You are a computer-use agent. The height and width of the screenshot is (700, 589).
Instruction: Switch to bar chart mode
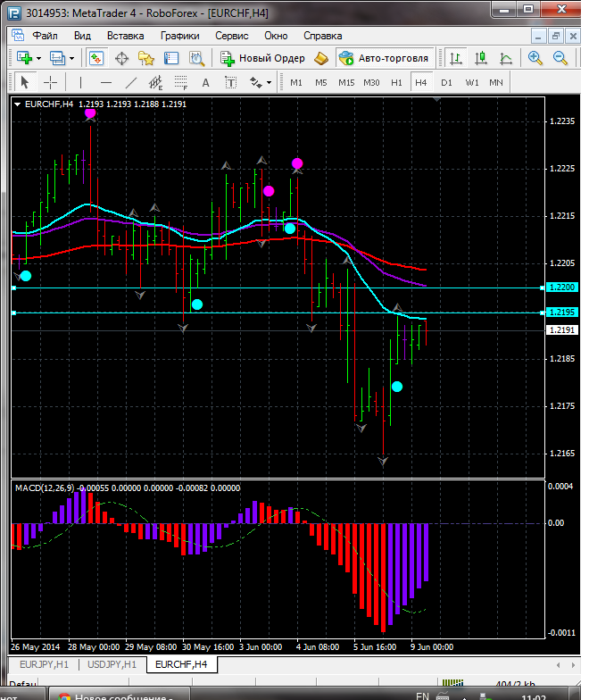click(455, 58)
